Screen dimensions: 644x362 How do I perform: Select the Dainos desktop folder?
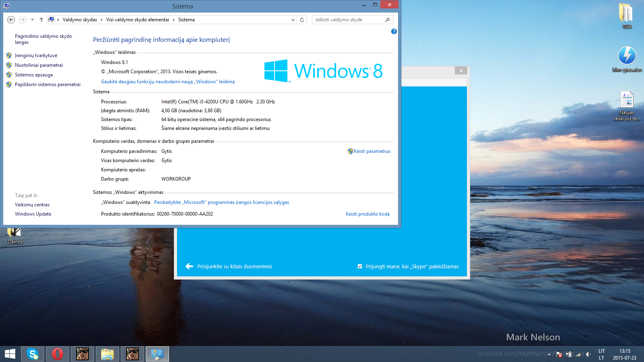[15, 236]
